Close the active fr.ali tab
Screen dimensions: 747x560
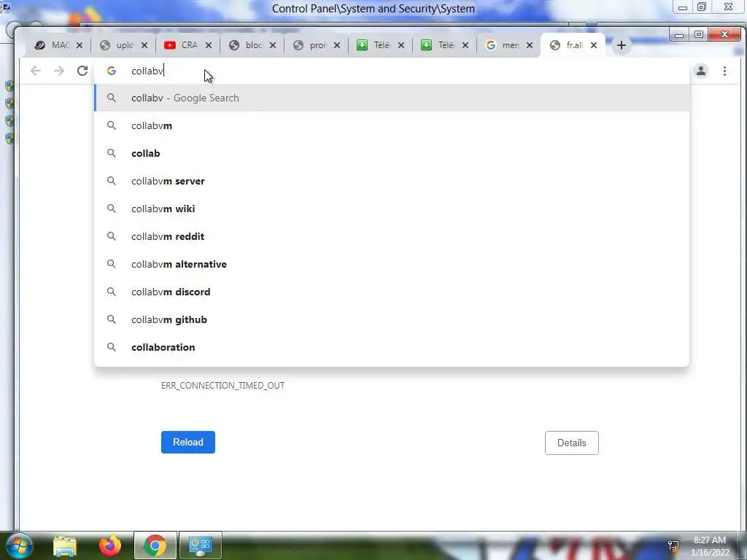(594, 45)
